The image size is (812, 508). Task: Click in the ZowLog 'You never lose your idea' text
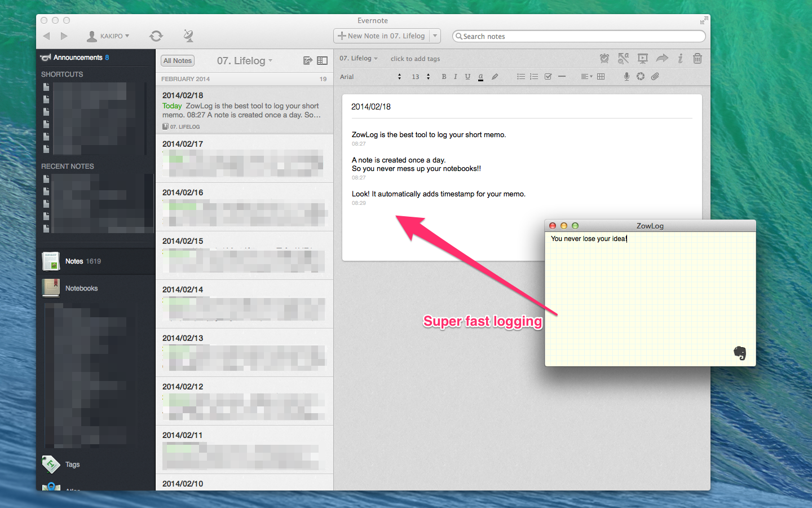coord(589,239)
